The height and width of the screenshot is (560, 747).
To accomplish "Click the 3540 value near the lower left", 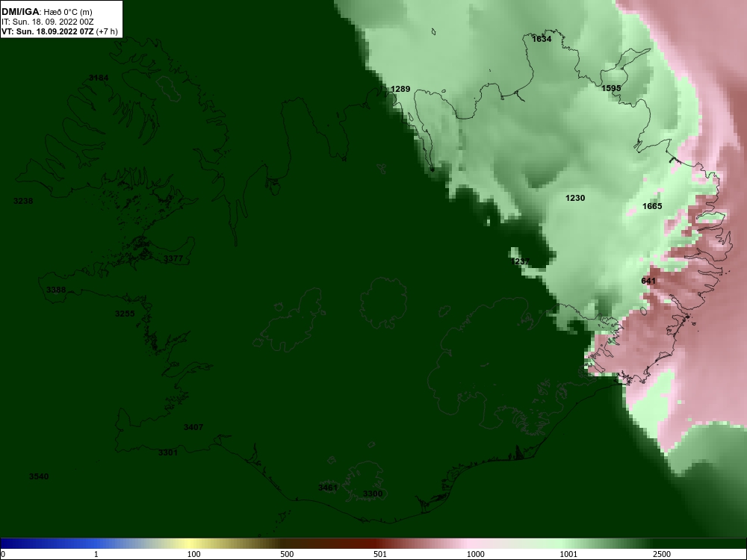I will [x=39, y=476].
